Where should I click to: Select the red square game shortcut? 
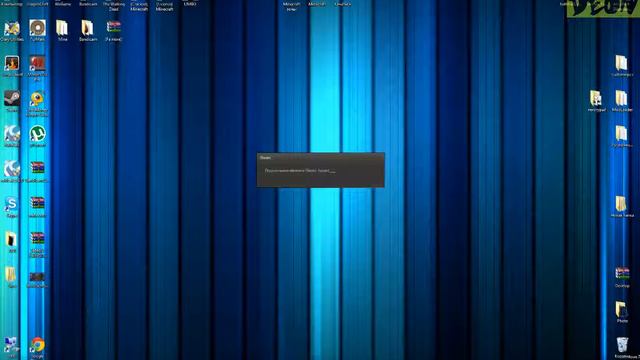pyautogui.click(x=37, y=67)
